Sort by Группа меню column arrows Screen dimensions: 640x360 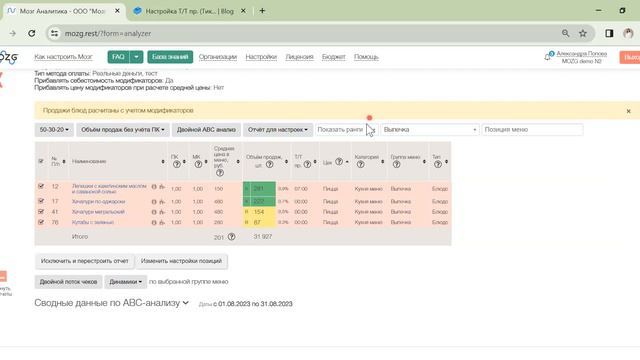click(x=424, y=162)
